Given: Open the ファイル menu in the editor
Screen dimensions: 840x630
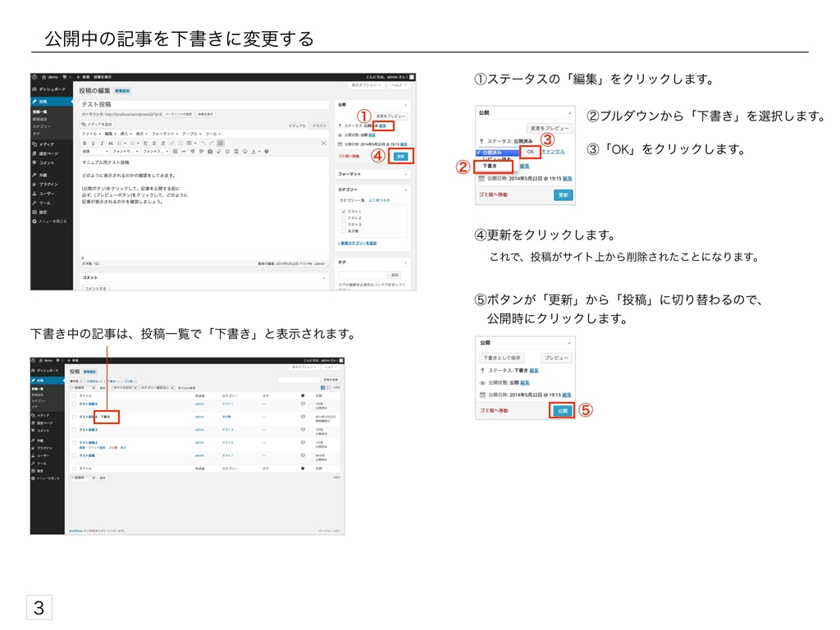Looking at the screenshot, I should tap(89, 133).
